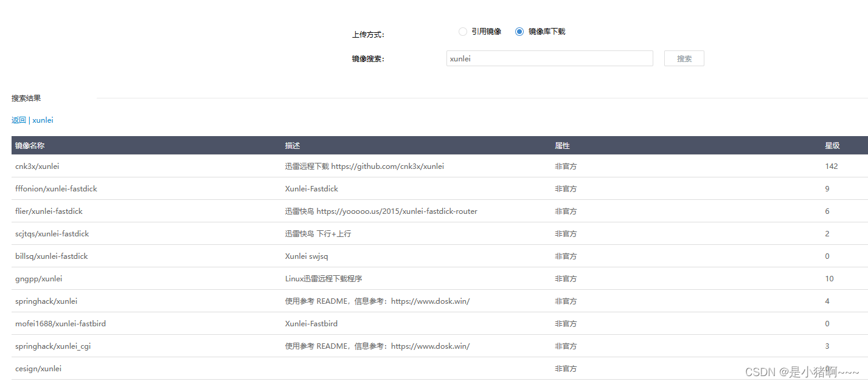Viewport: 868px width, 384px height.
Task: Click the 属性 column header
Action: coord(563,146)
